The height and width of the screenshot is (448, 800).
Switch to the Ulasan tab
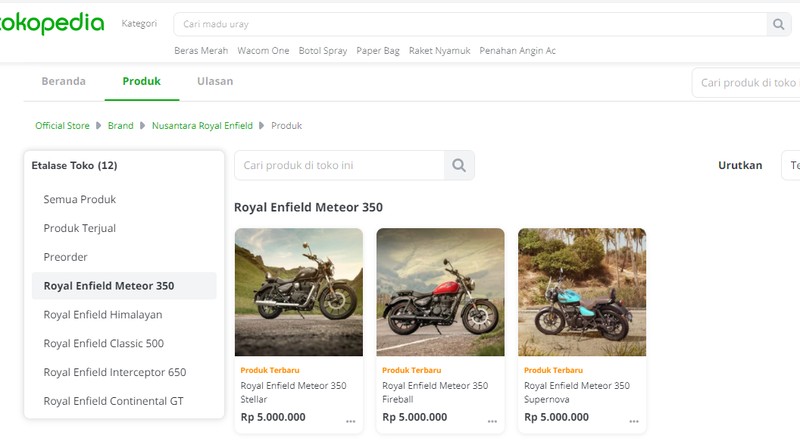pyautogui.click(x=215, y=81)
